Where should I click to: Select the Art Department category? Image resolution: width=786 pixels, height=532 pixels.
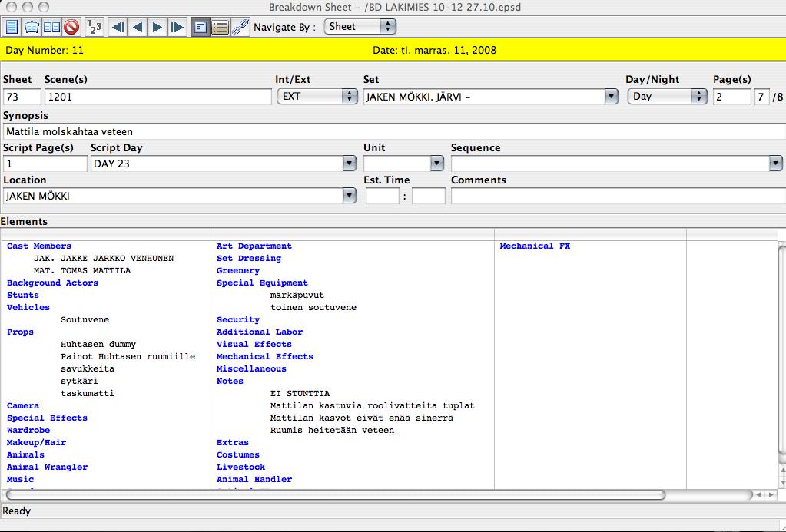[254, 246]
